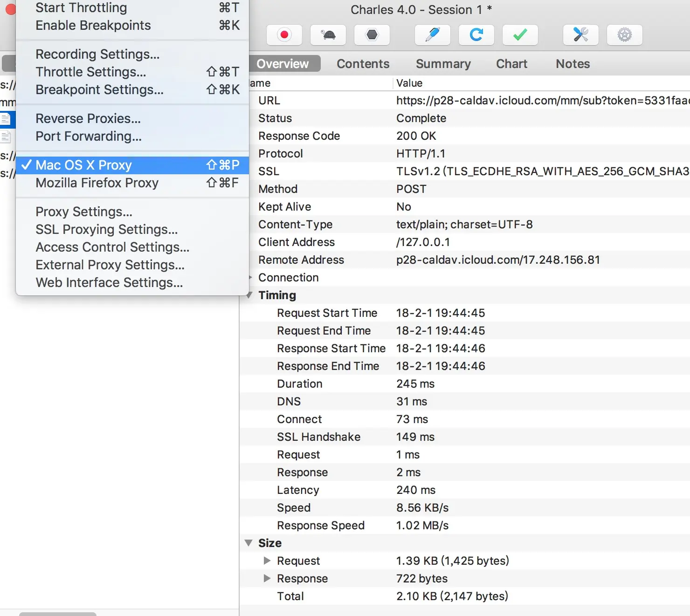
Task: Select the Request size 1.39 KB value
Action: (x=453, y=561)
